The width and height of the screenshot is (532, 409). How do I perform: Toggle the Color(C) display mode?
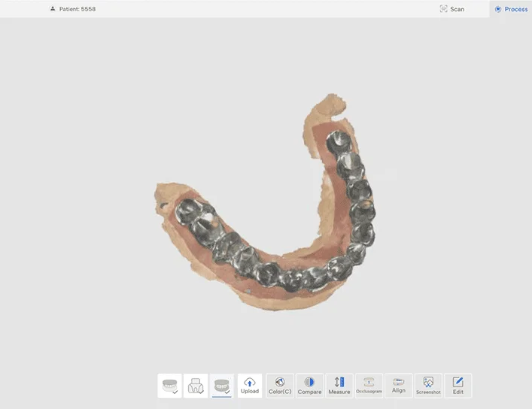point(280,386)
